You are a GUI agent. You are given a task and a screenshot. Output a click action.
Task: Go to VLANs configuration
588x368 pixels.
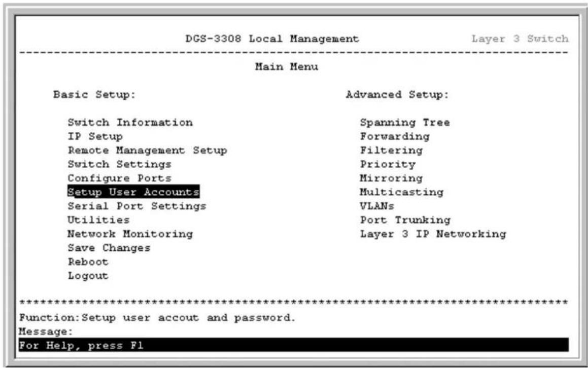[x=377, y=206]
